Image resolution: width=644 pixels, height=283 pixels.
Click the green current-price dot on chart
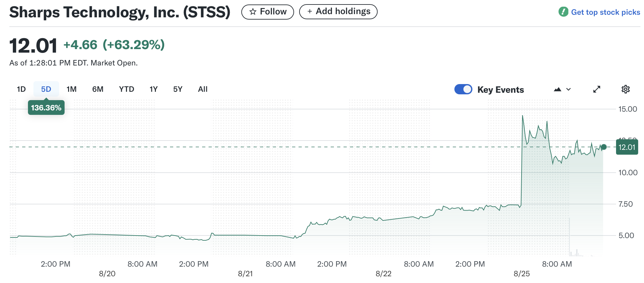tap(604, 147)
